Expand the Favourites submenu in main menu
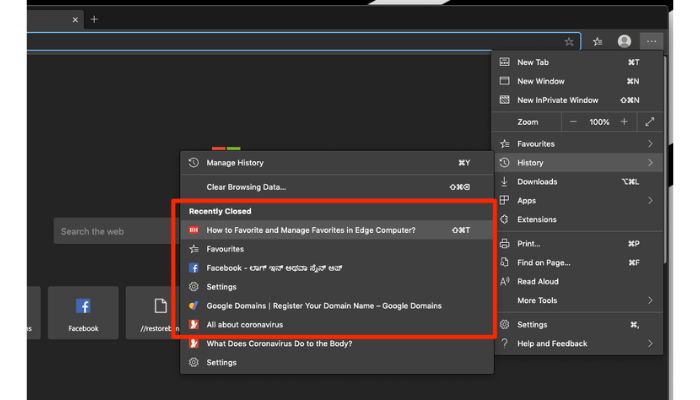 (576, 144)
